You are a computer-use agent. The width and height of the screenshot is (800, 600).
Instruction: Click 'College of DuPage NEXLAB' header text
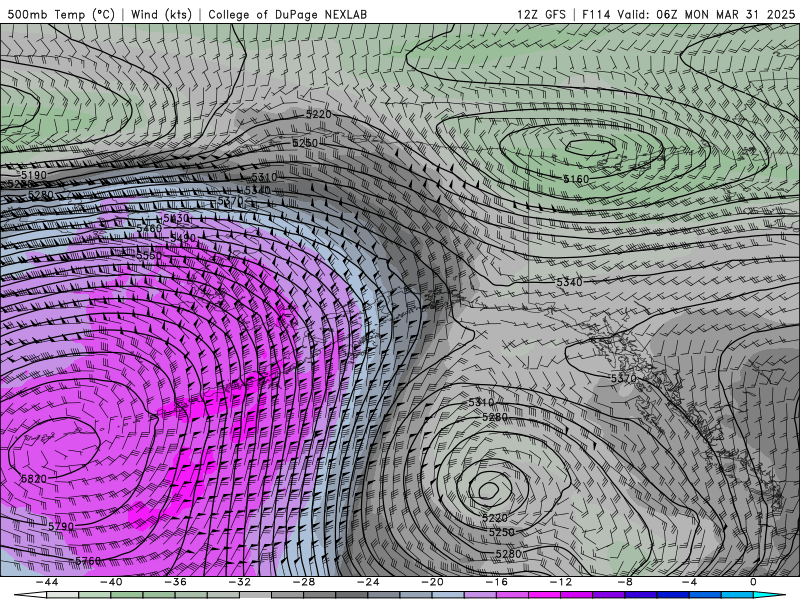point(287,14)
